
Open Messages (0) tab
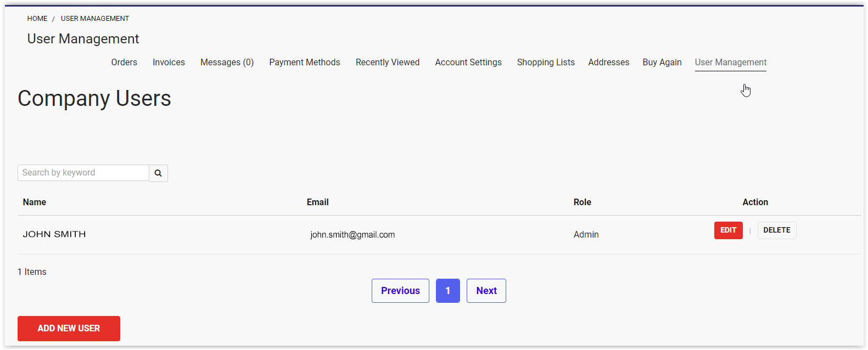pyautogui.click(x=227, y=63)
